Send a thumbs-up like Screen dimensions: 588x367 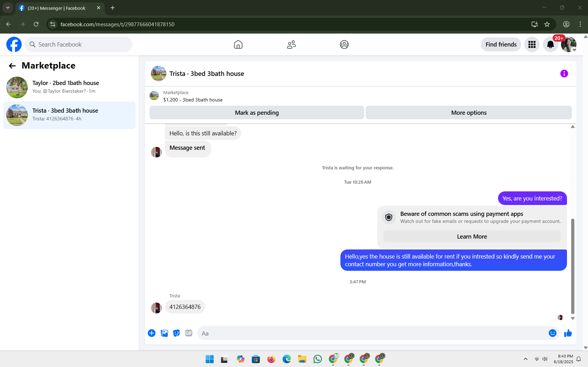pos(568,333)
